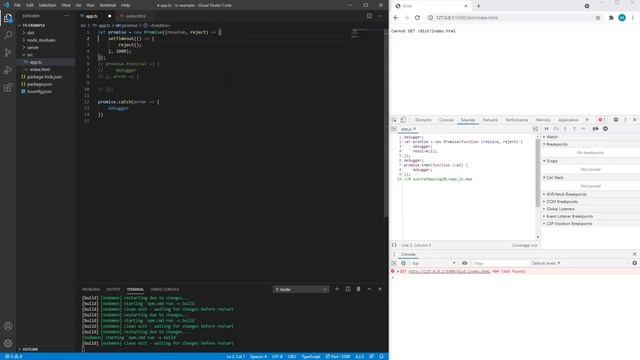Switch to the DEBUG CONSOLE tab

[165, 289]
